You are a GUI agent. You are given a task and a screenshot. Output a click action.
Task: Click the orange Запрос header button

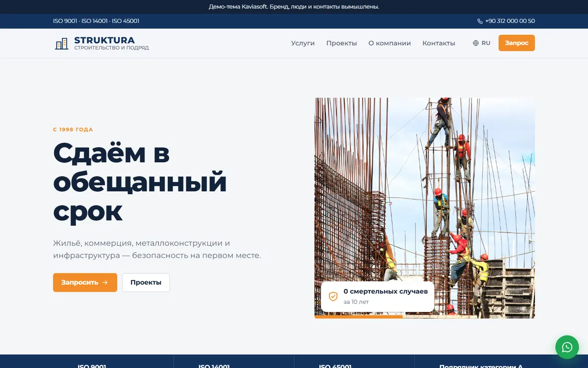click(x=516, y=43)
